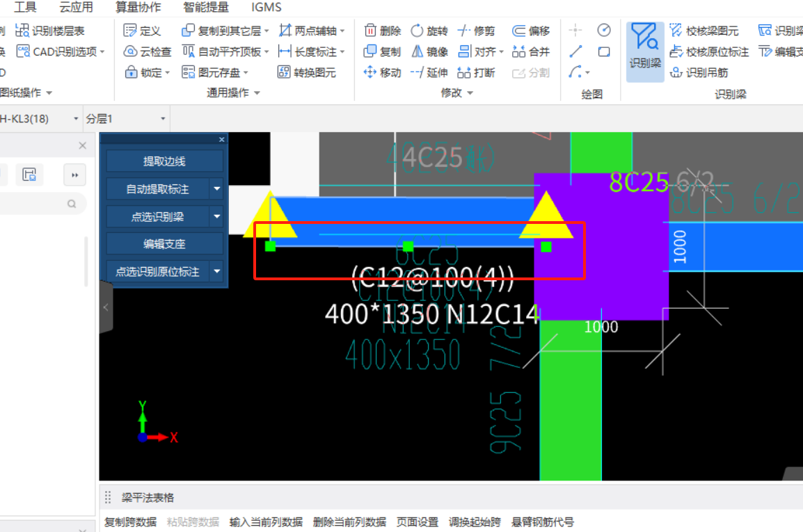Click 校核原位标注 tool
The image size is (803, 532).
[x=709, y=51]
